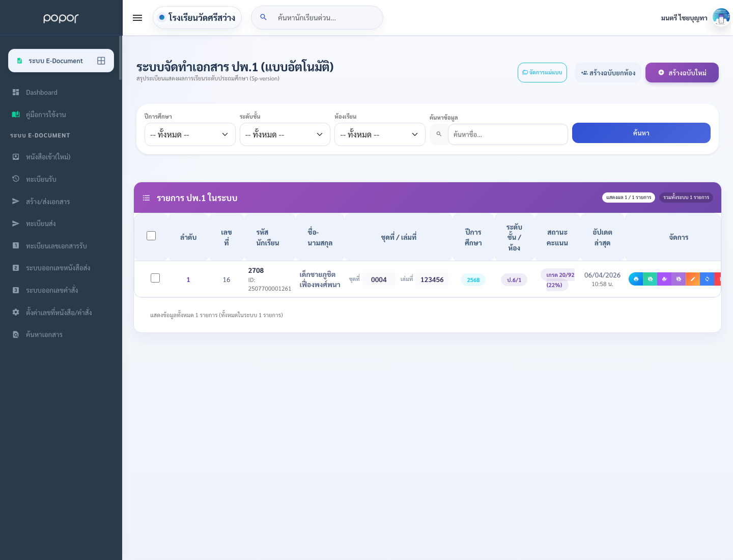Click the gear icon for ตั้งค่าเลขที่หนังสือ/คำสั่ง
The height and width of the screenshot is (560, 733).
[16, 312]
